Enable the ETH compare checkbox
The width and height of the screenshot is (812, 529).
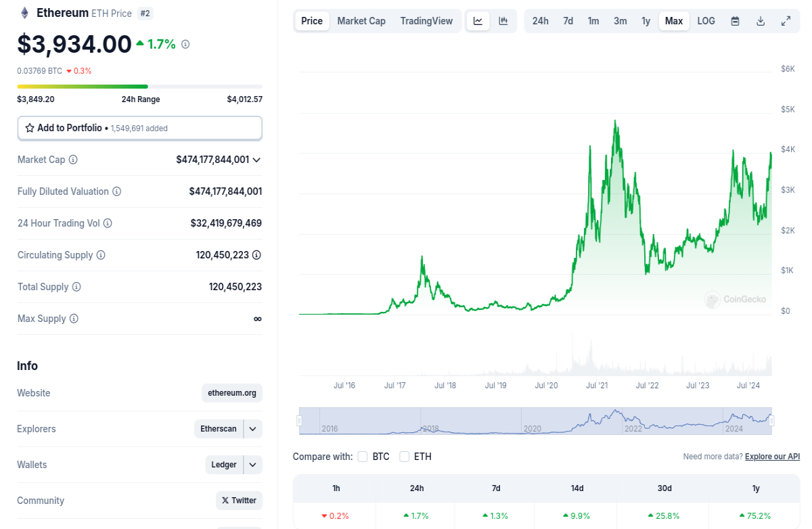point(405,457)
